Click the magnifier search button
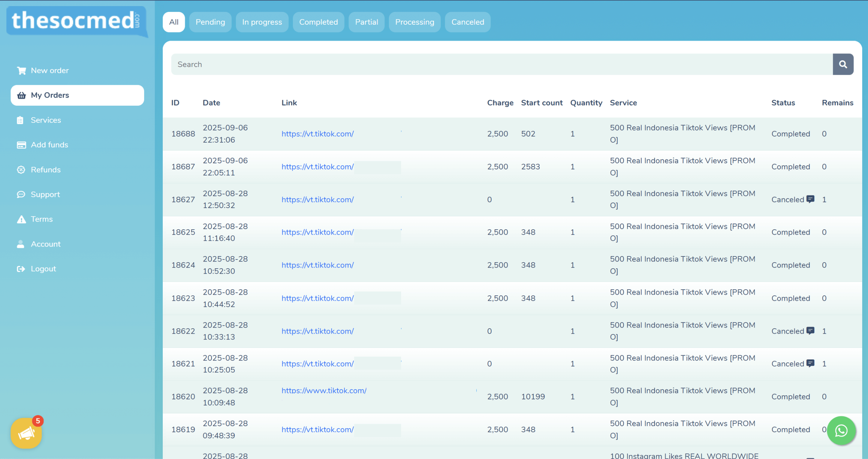868x459 pixels. [843, 64]
